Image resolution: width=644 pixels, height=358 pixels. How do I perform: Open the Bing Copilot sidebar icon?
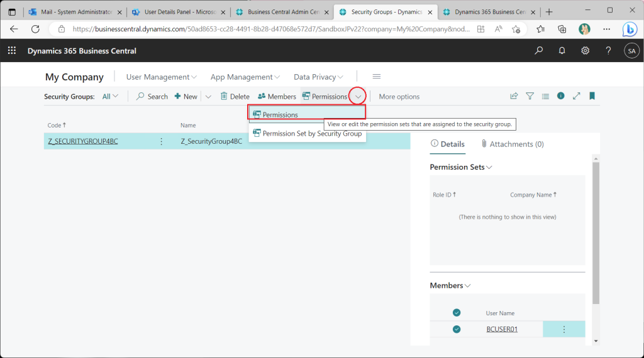point(630,29)
